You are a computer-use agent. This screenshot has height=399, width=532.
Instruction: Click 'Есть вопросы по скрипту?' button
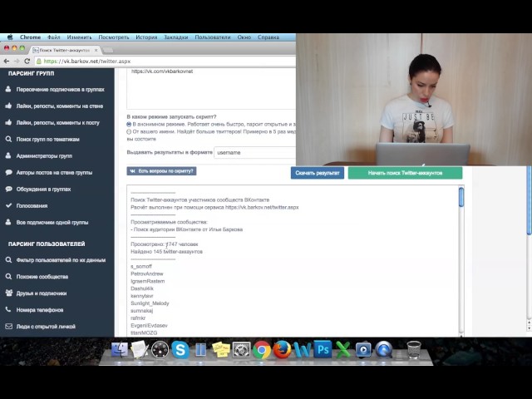pyautogui.click(x=161, y=171)
